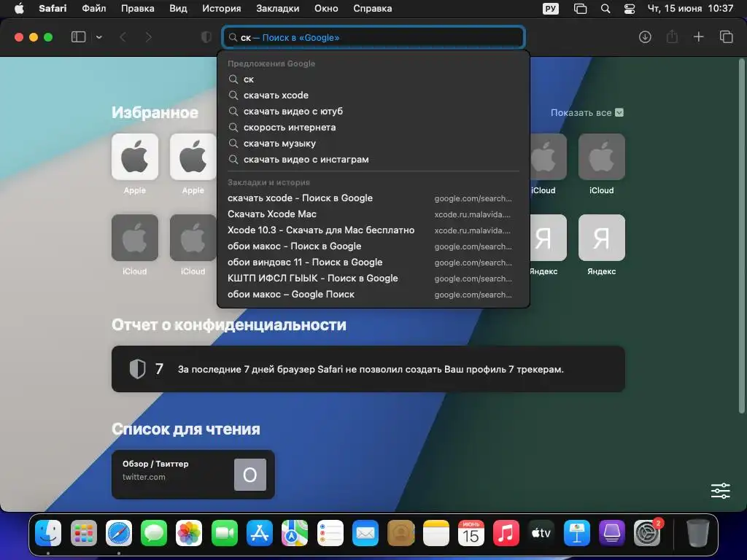Click the Share toolbar icon
Screen dimensions: 747x560
click(x=672, y=36)
